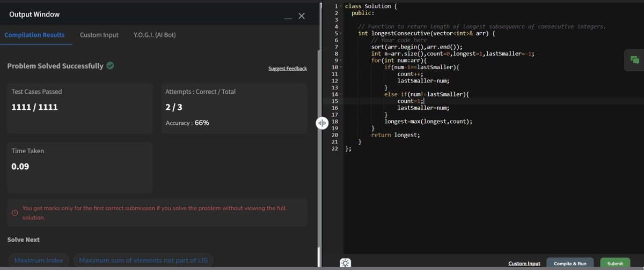Open the Y.O.G.I. (AI Bot) tab
Viewport: 644px width, 270px height.
(x=155, y=35)
